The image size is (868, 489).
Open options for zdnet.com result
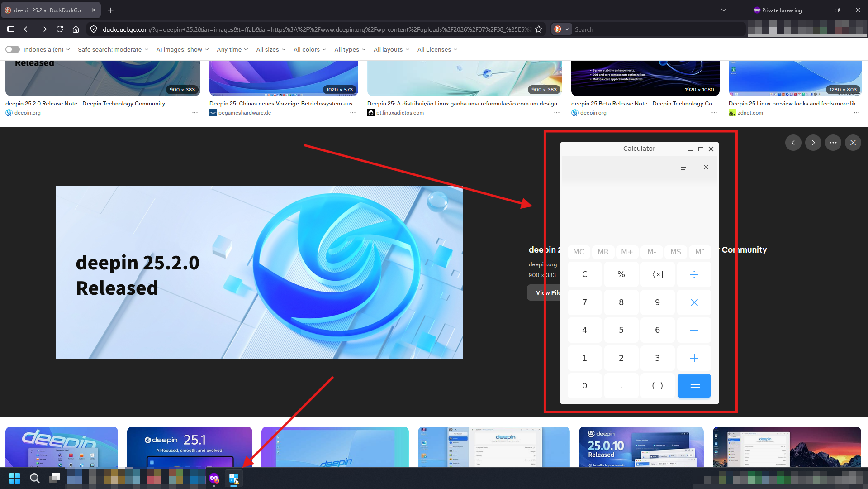tap(856, 113)
